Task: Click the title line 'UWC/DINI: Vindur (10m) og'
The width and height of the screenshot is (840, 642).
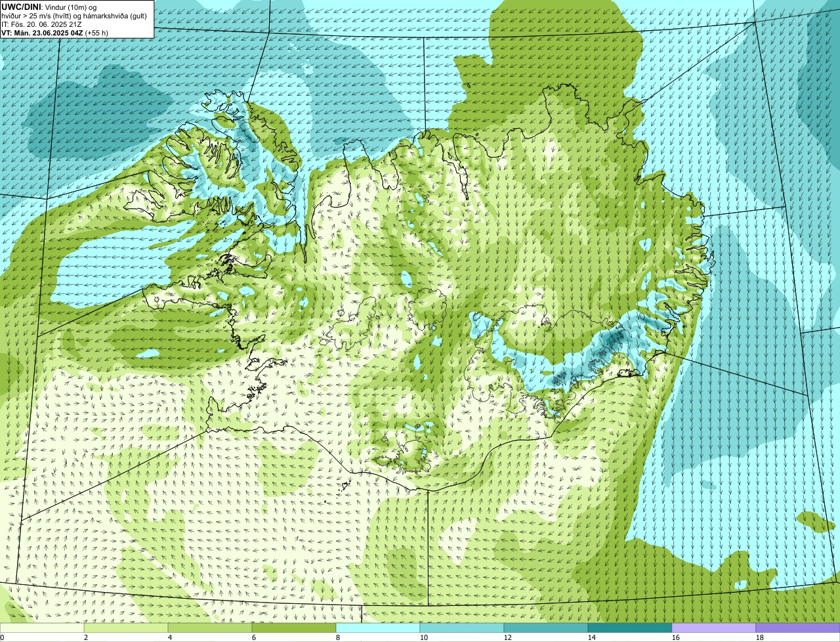Action: 49,7
